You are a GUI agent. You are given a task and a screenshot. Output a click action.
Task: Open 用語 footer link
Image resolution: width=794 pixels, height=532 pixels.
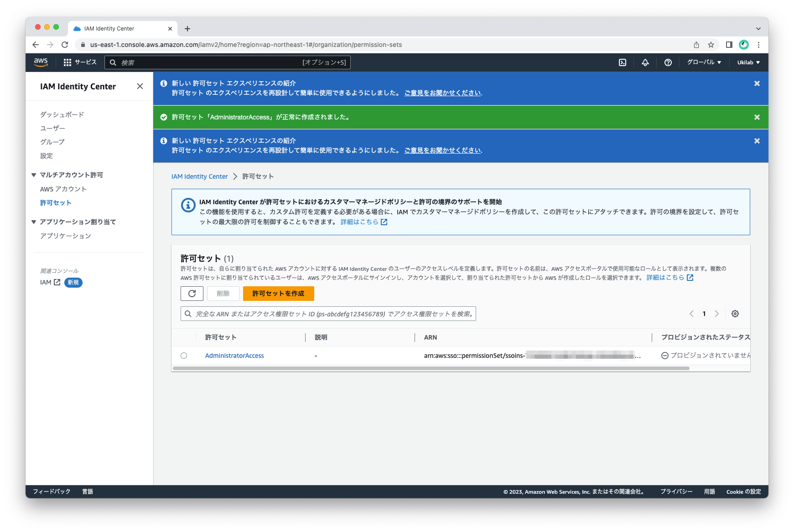point(710,491)
